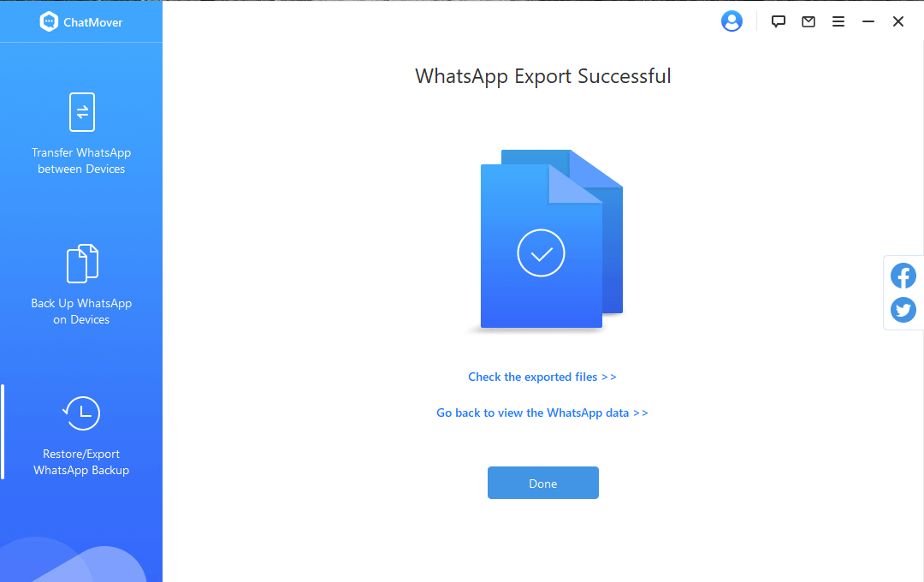Open the user account profile icon
Image resolution: width=924 pixels, height=582 pixels.
731,21
